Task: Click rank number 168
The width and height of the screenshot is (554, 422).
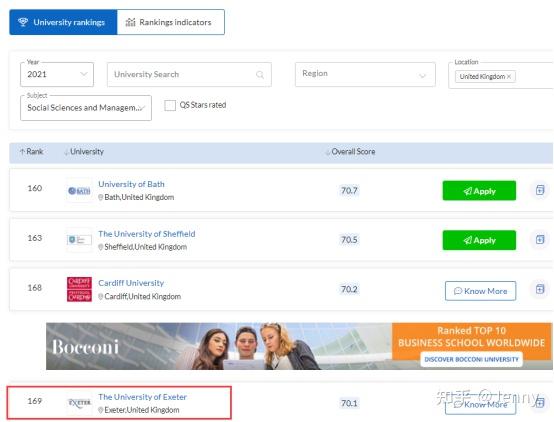Action: [35, 288]
